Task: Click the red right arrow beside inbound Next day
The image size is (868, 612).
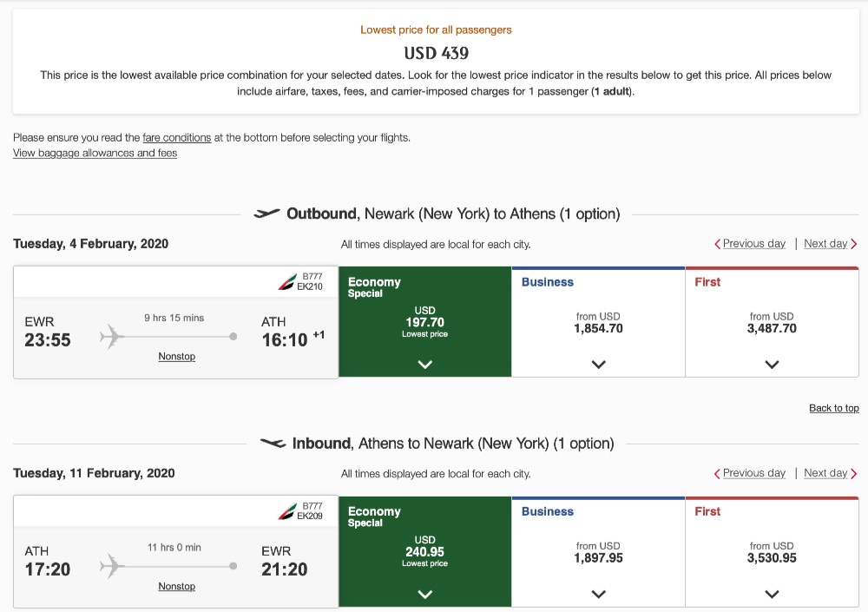Action: point(854,474)
